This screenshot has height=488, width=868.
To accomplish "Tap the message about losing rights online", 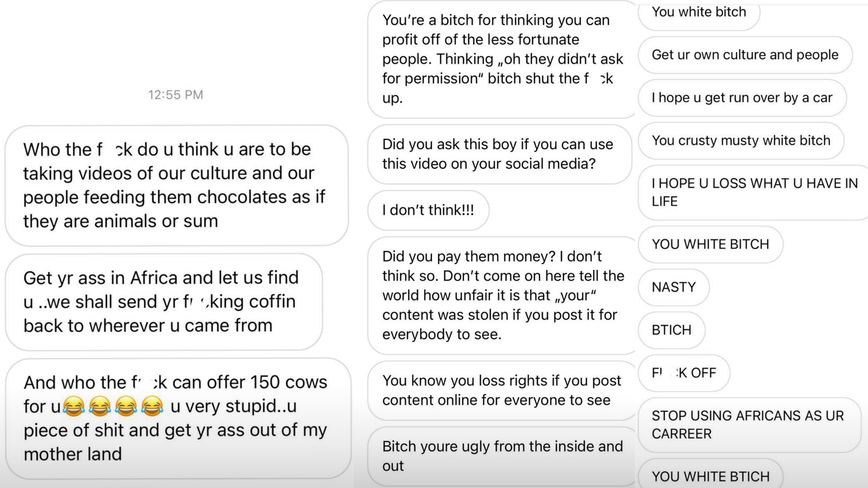I will pyautogui.click(x=502, y=390).
